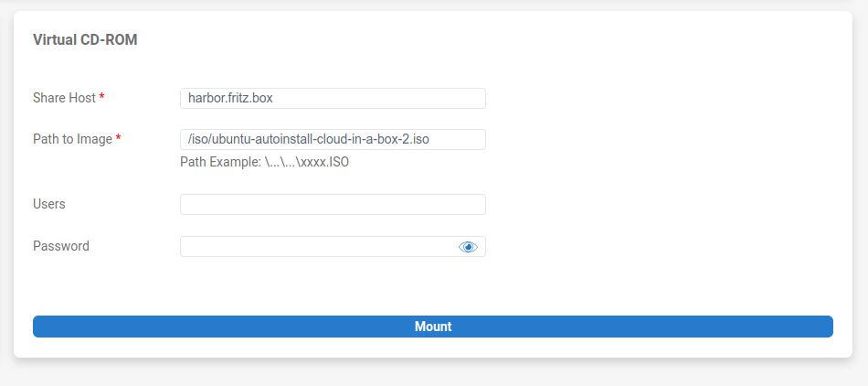
Task: Click the word Mount on the blue bar
Action: point(433,327)
